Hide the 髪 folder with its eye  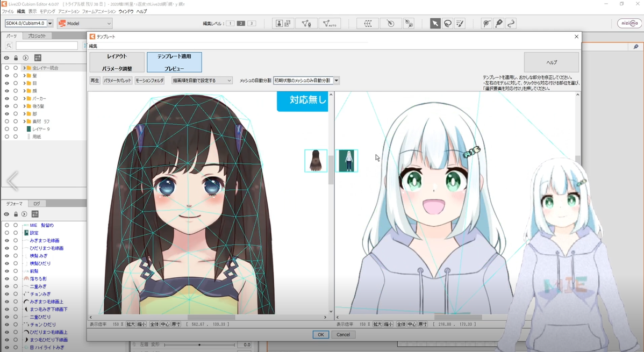point(6,76)
